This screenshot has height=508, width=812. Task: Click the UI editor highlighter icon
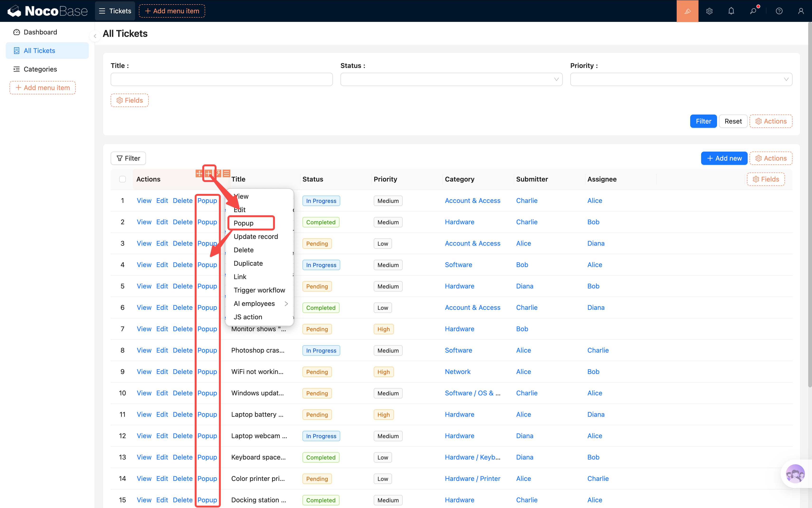point(687,11)
